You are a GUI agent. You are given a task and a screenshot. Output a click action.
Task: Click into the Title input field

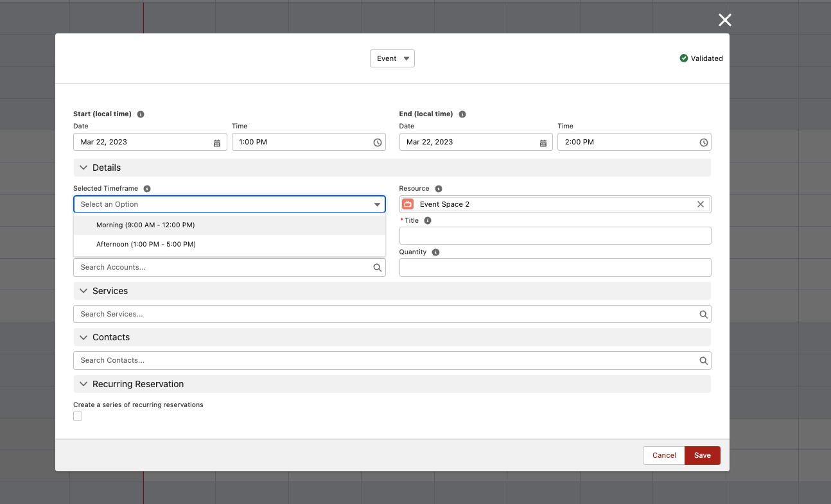click(555, 236)
